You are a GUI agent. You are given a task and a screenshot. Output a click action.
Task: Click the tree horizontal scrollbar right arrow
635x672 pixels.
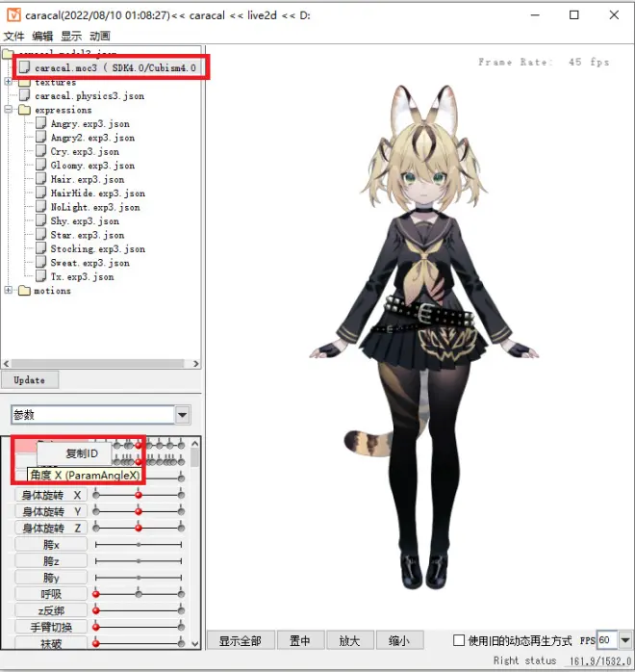[x=195, y=364]
